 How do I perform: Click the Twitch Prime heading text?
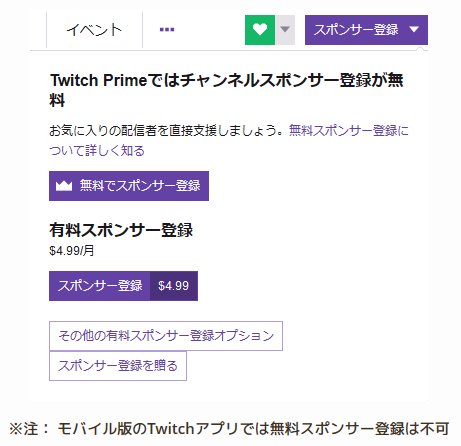[x=227, y=90]
